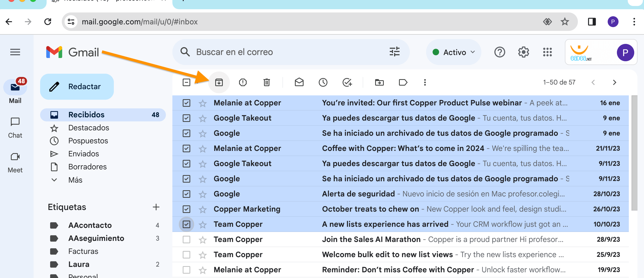Click the report spam icon
Image resolution: width=644 pixels, height=278 pixels.
(x=243, y=82)
